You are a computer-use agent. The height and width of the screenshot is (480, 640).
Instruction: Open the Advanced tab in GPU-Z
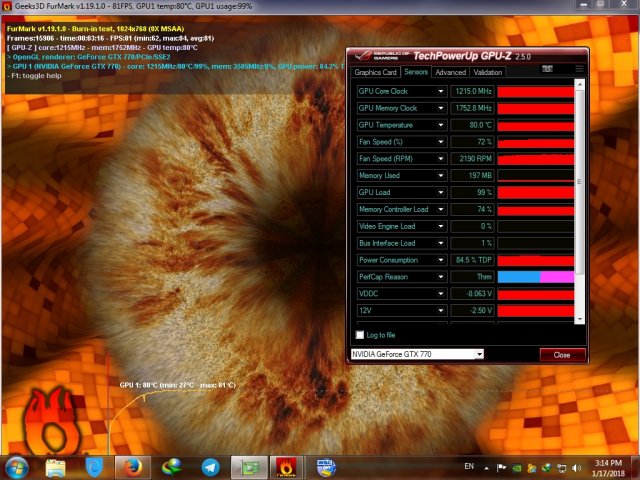coord(450,72)
